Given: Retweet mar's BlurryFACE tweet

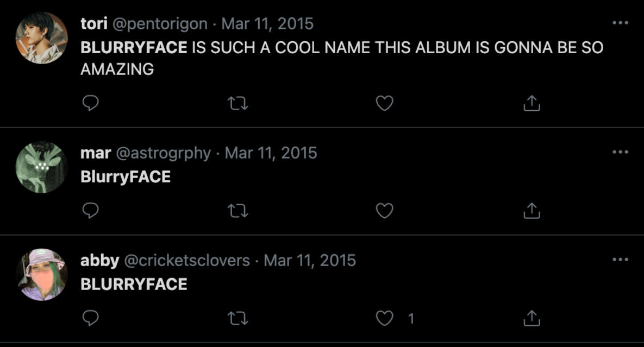Looking at the screenshot, I should [x=237, y=211].
